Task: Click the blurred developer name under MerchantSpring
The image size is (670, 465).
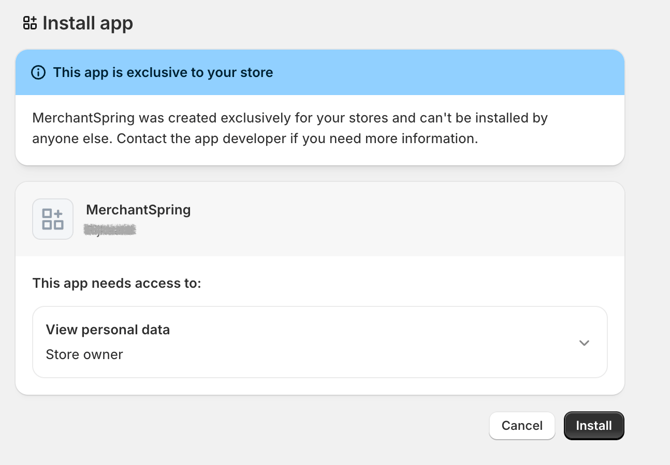Action: (110, 230)
